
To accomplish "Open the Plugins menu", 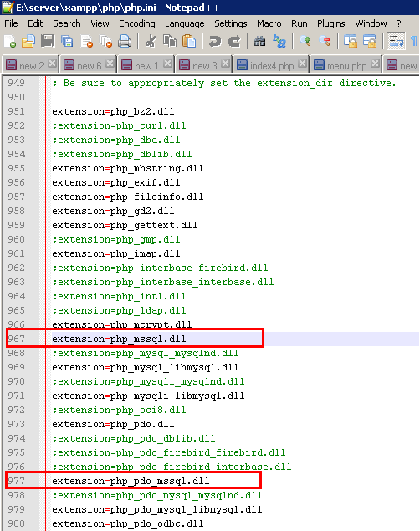I will [331, 23].
